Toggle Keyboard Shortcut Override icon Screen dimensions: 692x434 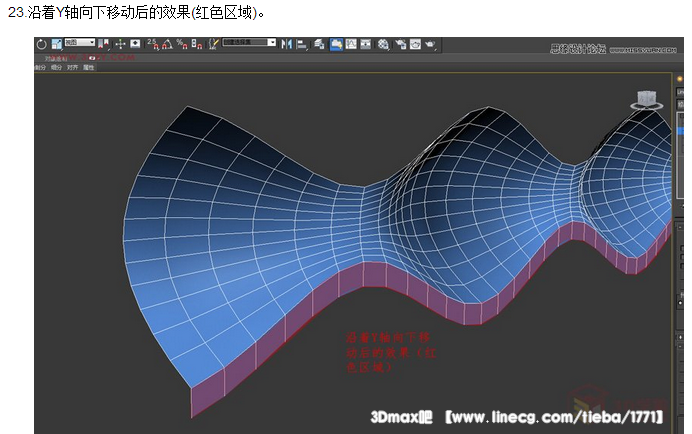(135, 44)
